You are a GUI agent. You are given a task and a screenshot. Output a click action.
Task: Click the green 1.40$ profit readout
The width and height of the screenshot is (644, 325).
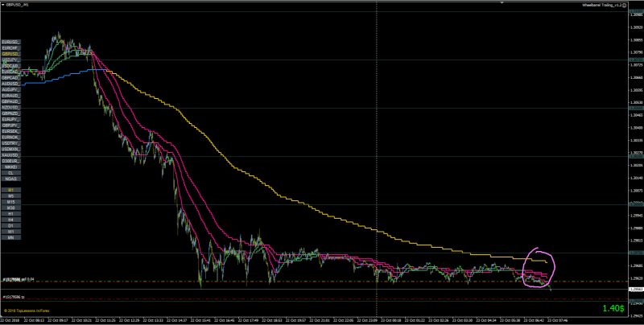[x=613, y=309]
